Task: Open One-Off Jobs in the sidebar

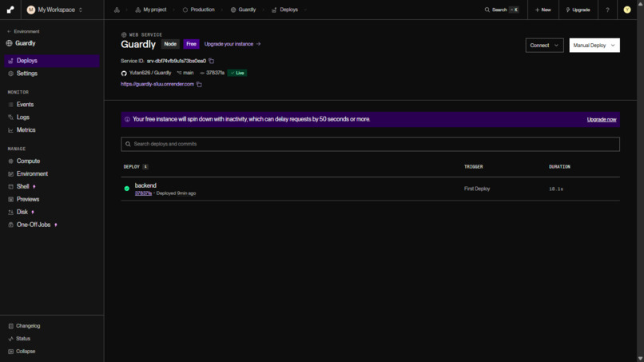Action: pyautogui.click(x=52, y=225)
